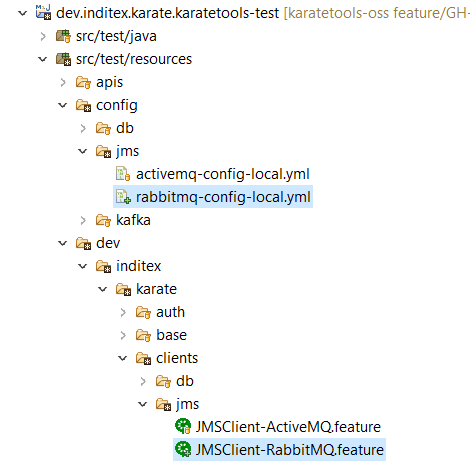Viewport: 470px width, 464px height.
Task: Expand the src/test/java node
Action: click(43, 36)
